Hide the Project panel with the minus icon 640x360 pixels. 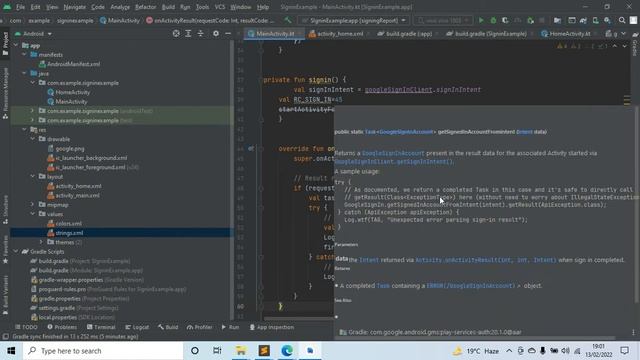pyautogui.click(x=228, y=33)
